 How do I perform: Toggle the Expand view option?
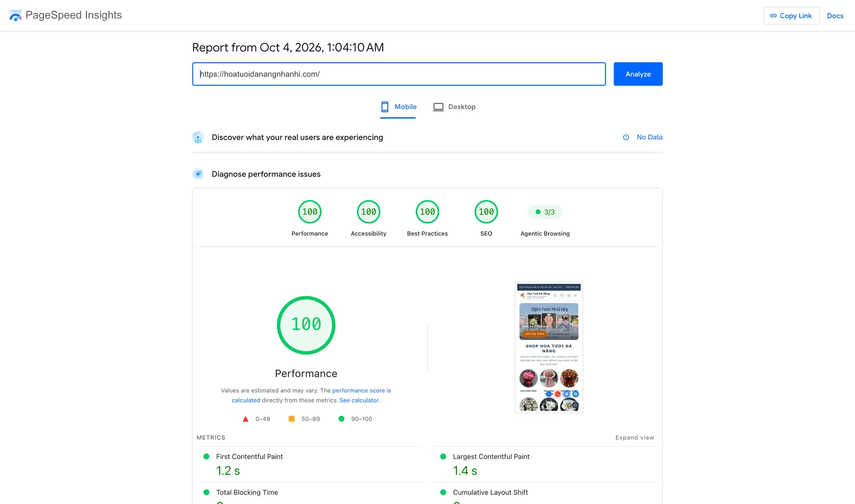(x=634, y=438)
